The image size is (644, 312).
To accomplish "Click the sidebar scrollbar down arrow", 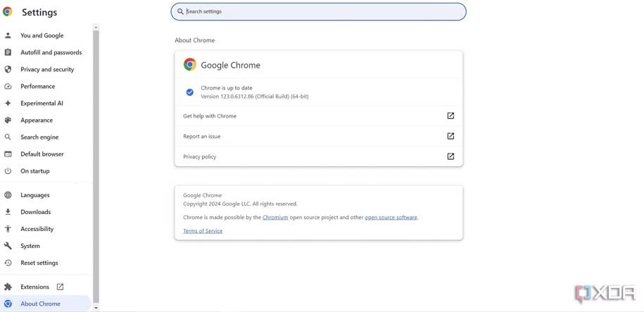I will pos(96,307).
